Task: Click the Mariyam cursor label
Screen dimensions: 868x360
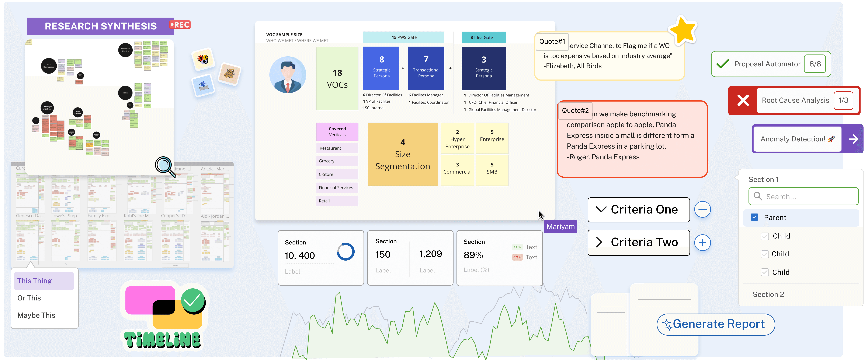Action: (x=560, y=226)
